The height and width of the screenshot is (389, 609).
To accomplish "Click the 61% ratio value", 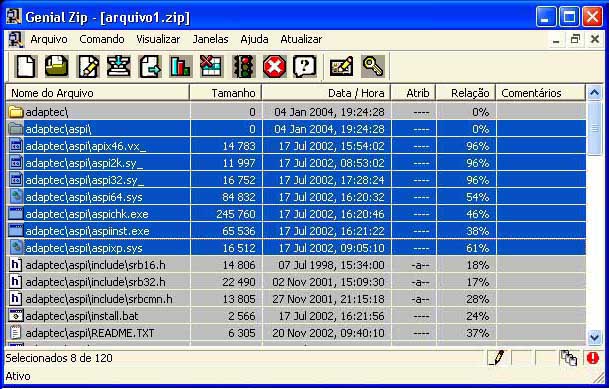I will click(x=478, y=248).
